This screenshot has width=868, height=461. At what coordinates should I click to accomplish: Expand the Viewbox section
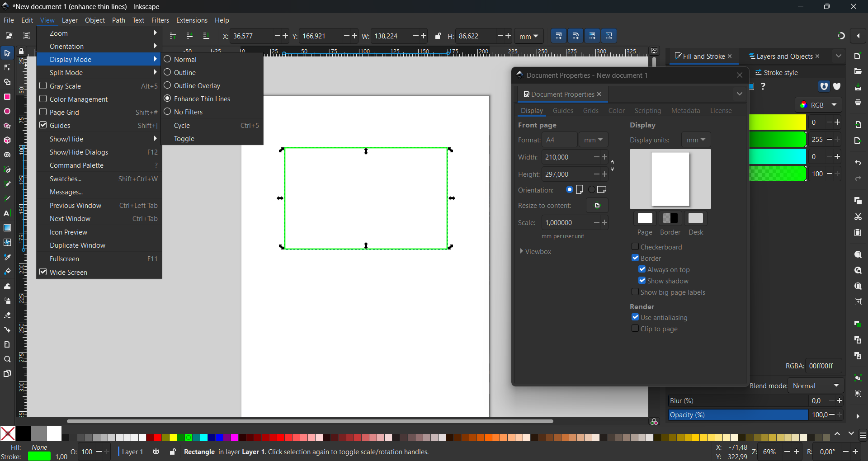[536, 252]
